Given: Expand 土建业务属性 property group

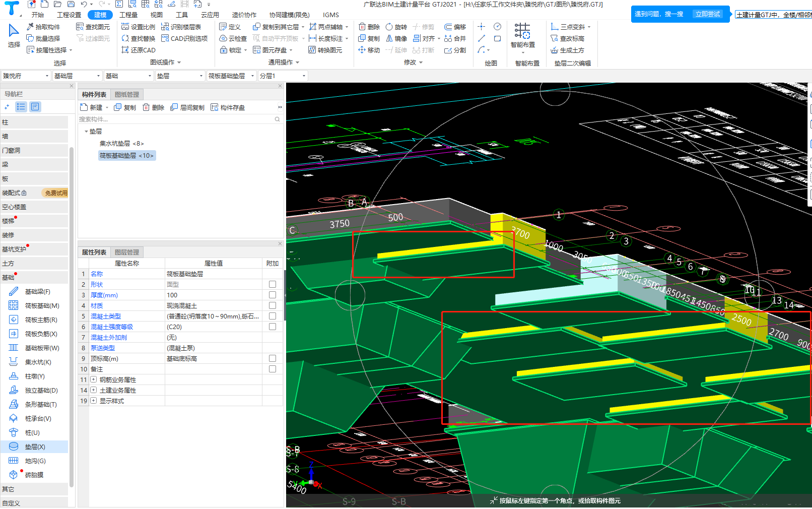Looking at the screenshot, I should 94,390.
